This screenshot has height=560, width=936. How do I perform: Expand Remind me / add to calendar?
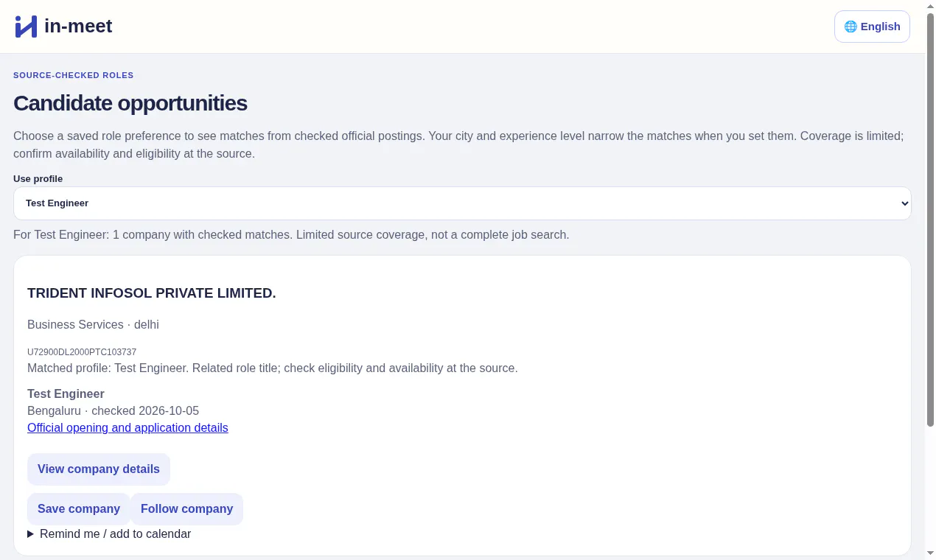pyautogui.click(x=109, y=534)
